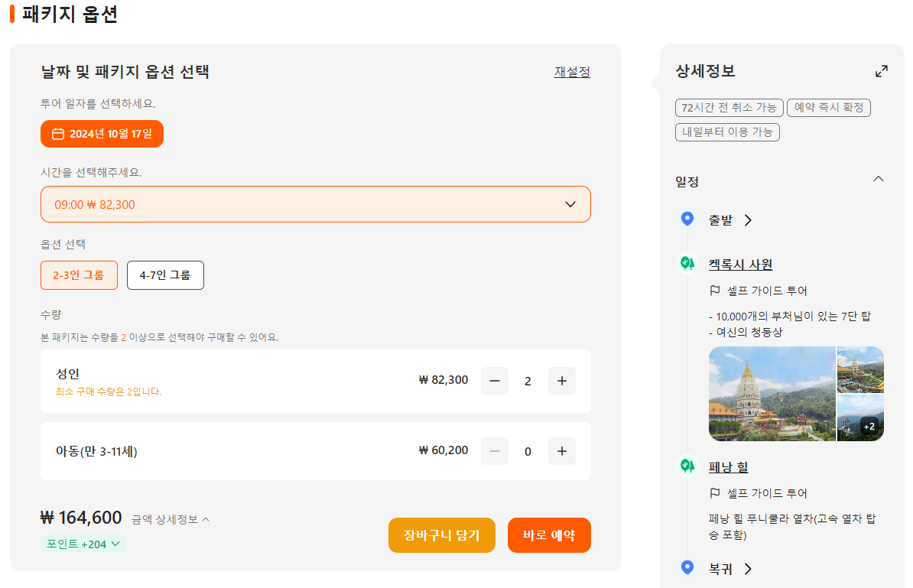Click the flag icon under 페낭 힐
This screenshot has width=913, height=588.
714,493
